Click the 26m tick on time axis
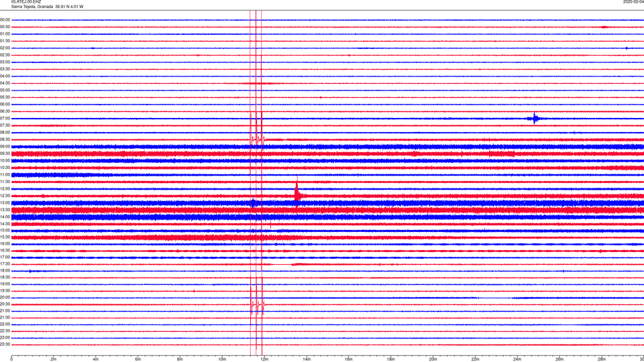 coord(559,359)
